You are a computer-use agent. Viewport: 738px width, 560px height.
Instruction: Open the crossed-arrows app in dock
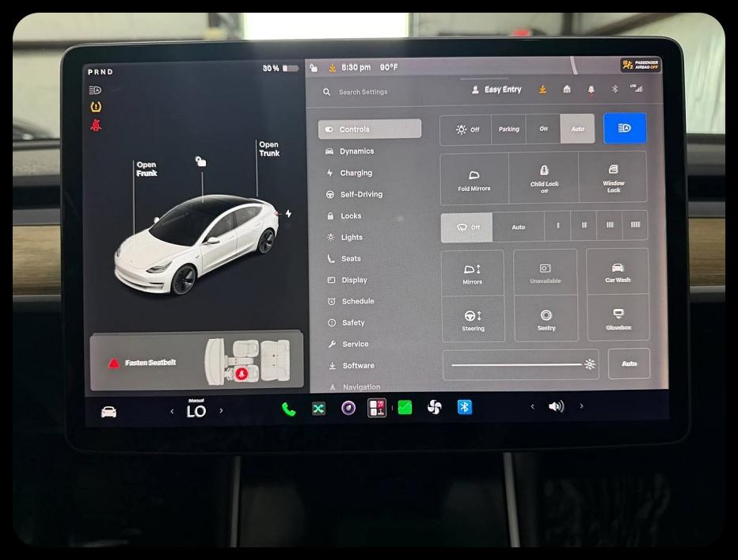(318, 409)
